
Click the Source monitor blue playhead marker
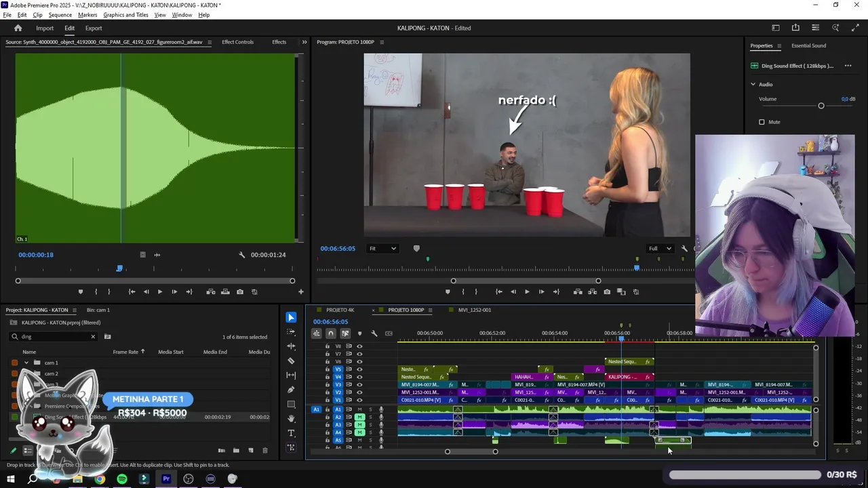click(120, 268)
